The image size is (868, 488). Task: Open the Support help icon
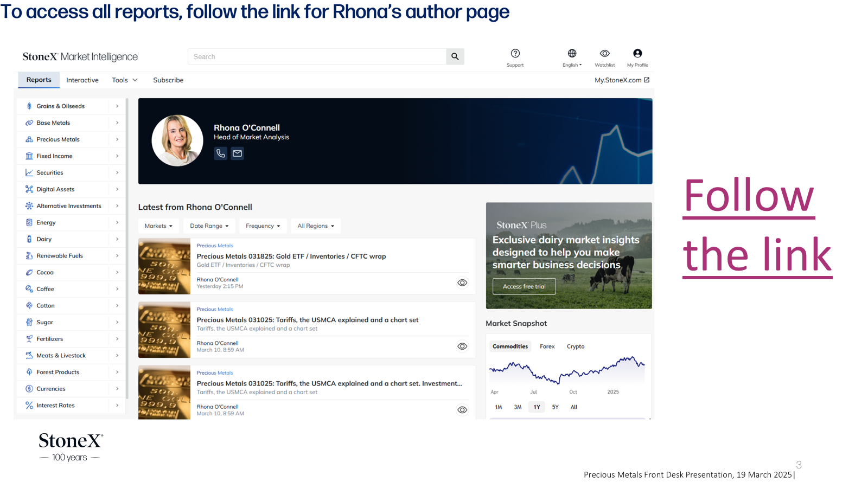tap(515, 53)
